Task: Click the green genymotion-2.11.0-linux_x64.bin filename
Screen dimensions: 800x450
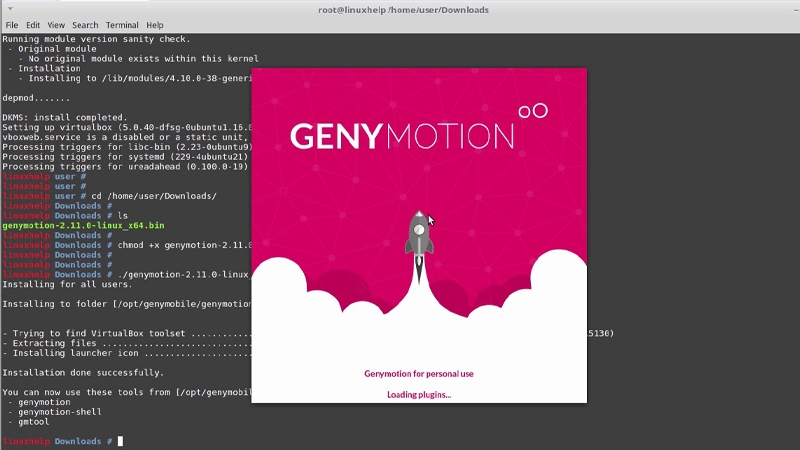Action: pyautogui.click(x=83, y=226)
